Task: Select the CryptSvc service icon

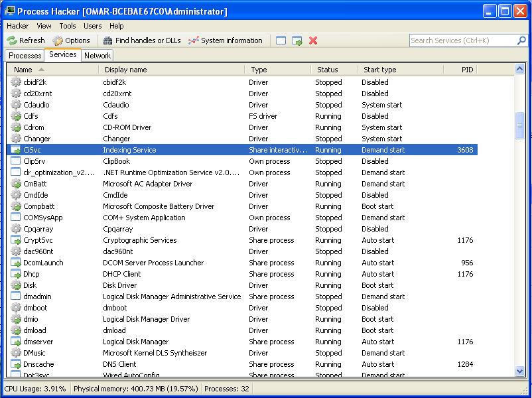Action: [16, 240]
